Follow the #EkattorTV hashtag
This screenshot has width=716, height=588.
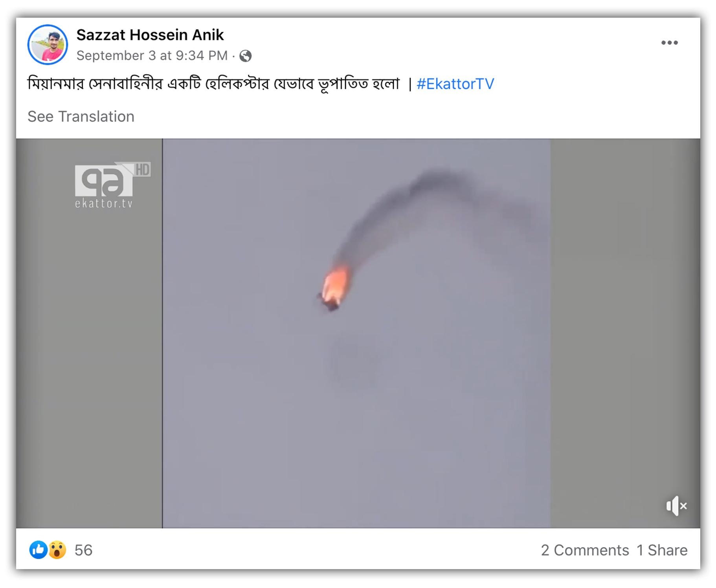(x=455, y=84)
